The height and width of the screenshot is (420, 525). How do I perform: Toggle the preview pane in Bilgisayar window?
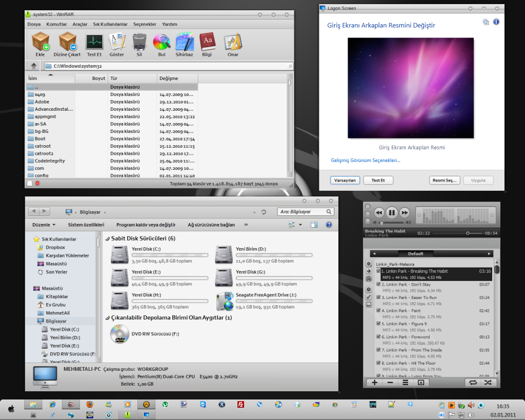[314, 225]
